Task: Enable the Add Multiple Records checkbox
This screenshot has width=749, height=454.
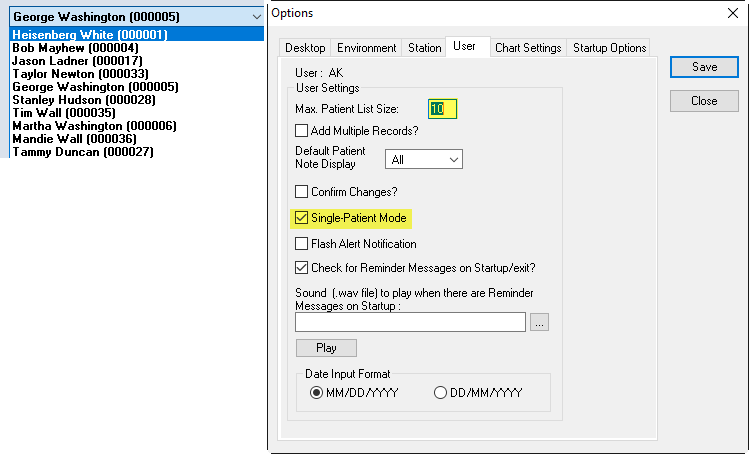Action: pos(302,130)
